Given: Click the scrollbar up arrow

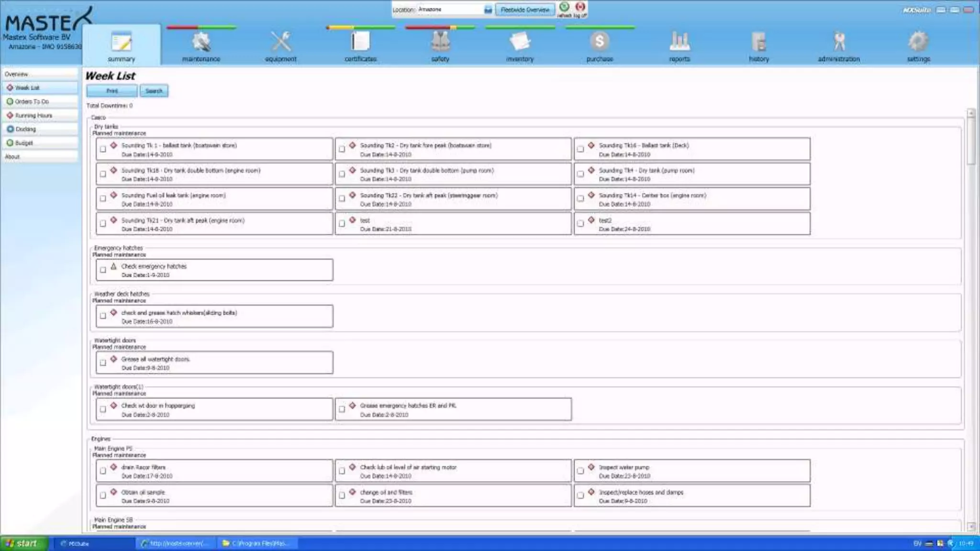Looking at the screenshot, I should pyautogui.click(x=971, y=113).
